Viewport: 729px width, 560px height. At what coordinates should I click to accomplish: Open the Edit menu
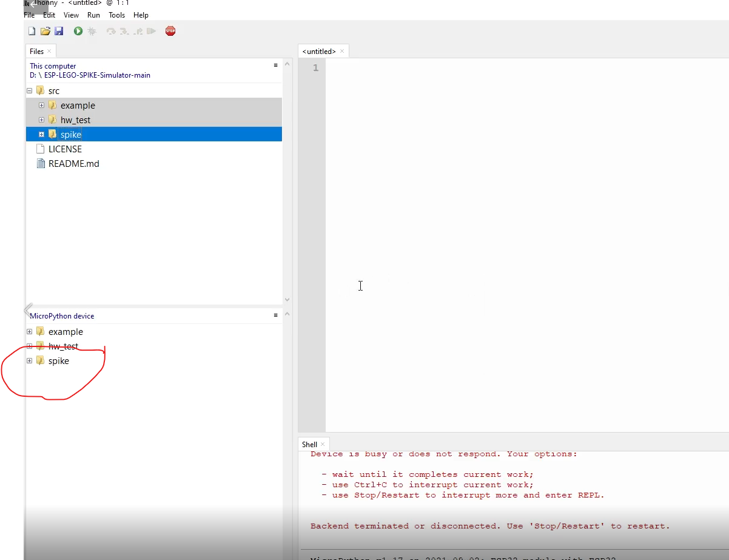click(x=49, y=15)
